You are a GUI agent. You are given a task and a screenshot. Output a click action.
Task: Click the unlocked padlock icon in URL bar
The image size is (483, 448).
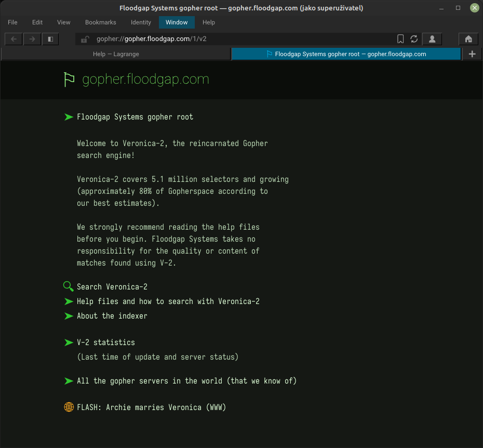(85, 39)
